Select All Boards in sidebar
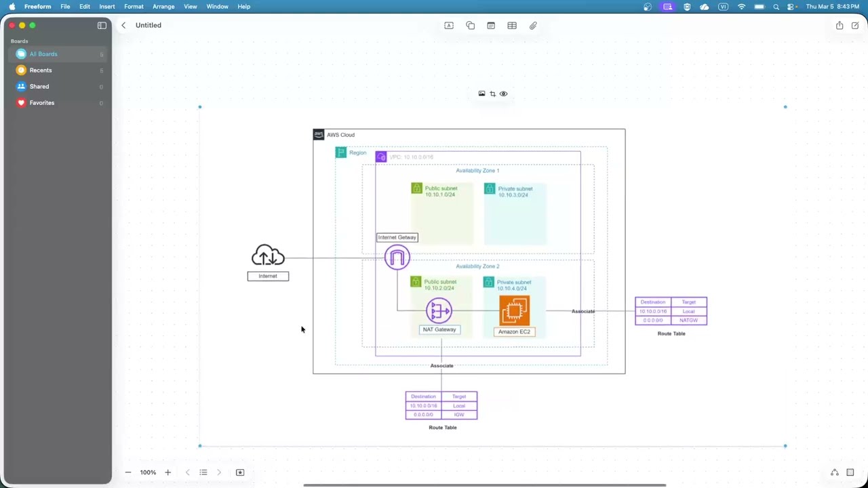868x488 pixels. 57,54
